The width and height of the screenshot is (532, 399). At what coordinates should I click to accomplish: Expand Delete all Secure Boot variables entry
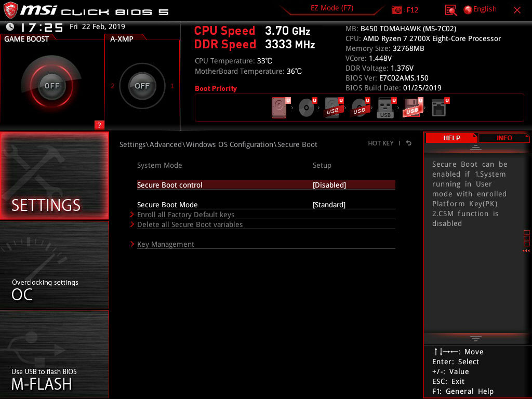[190, 224]
